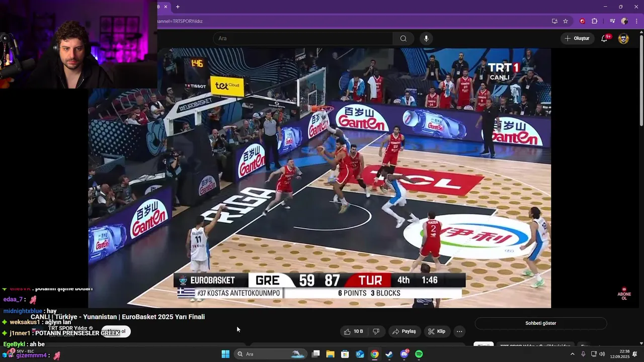This screenshot has width=644, height=362.
Task: Click the install app icon in address bar
Action: [x=554, y=21]
